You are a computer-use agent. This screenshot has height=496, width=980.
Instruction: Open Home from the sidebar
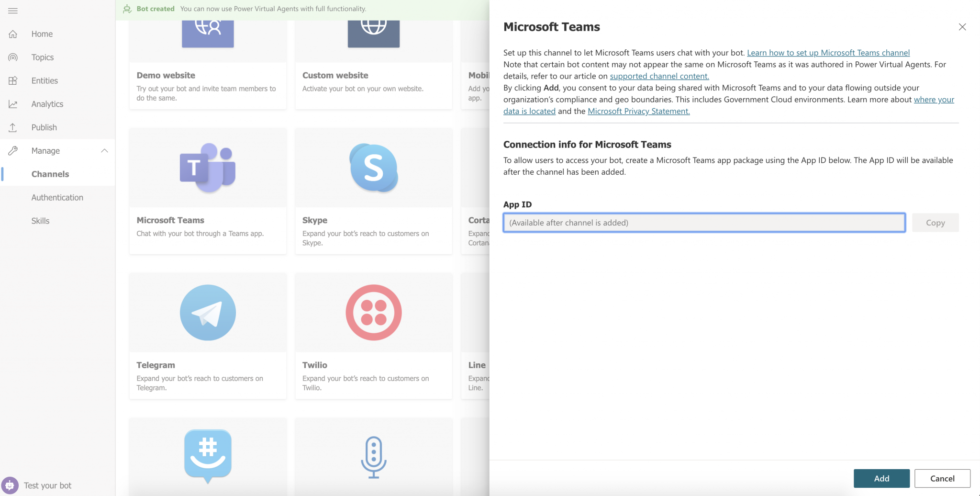(42, 34)
